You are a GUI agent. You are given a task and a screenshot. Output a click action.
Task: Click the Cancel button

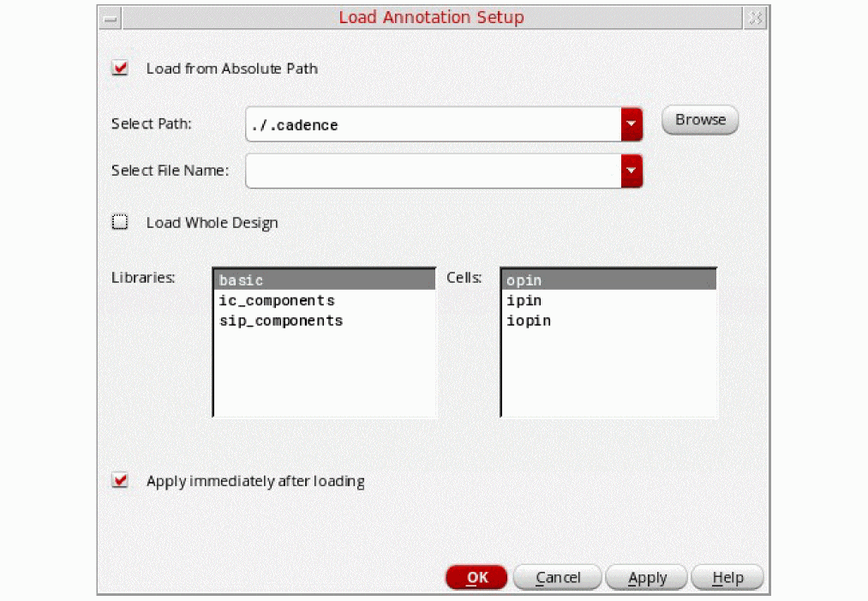558,578
